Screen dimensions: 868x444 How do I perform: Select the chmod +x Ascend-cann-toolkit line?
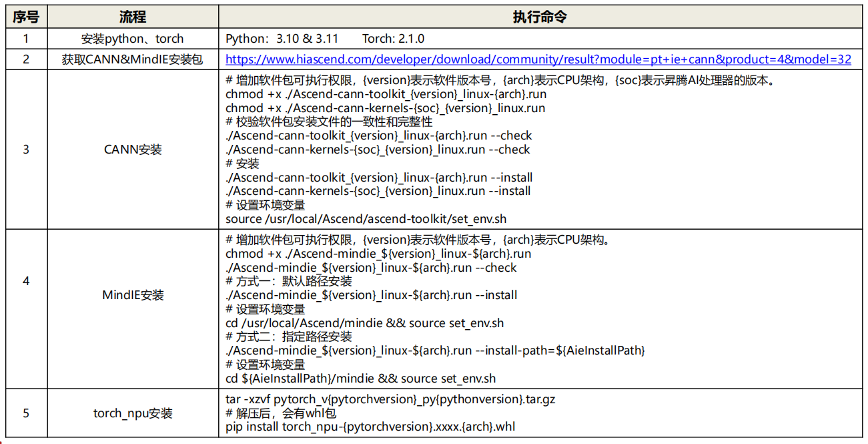point(386,94)
